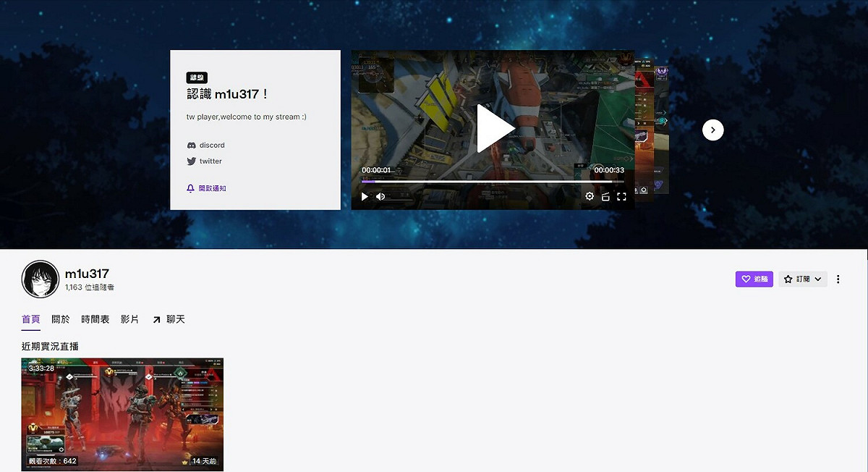868x472 pixels.
Task: Open the recent broadcast thumbnail 3:33:28
Action: coord(122,414)
